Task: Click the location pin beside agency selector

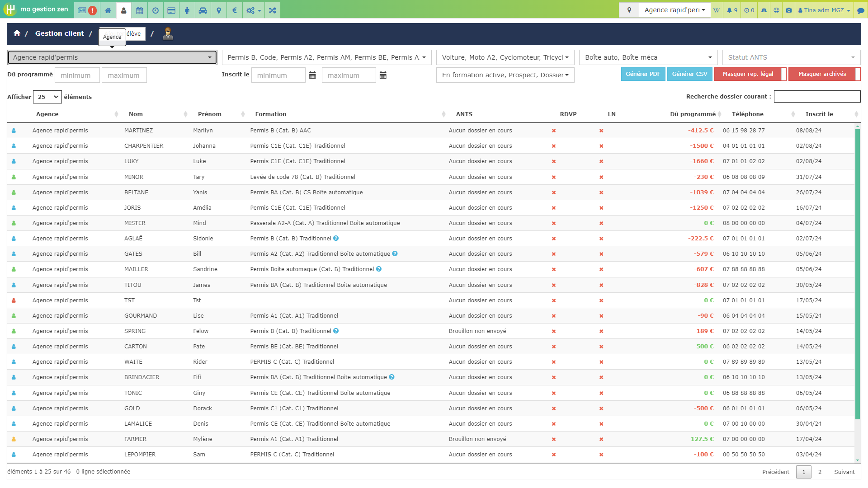Action: click(x=629, y=10)
